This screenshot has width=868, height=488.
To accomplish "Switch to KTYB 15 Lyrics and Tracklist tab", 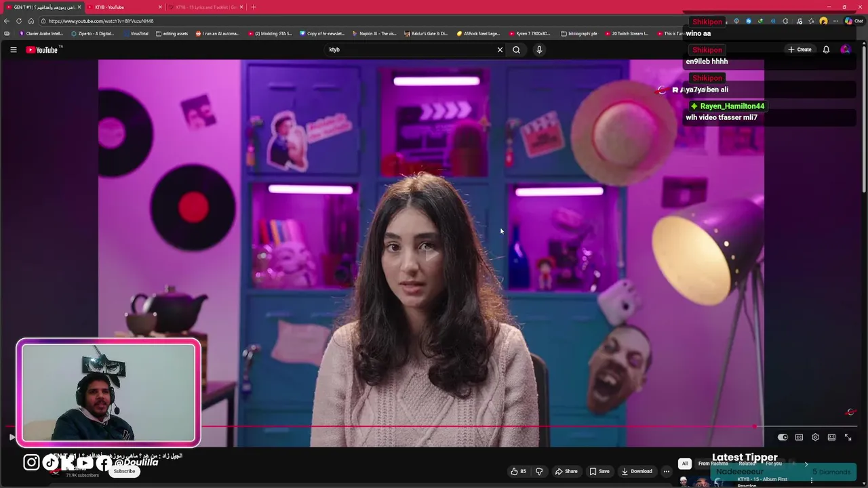I will click(205, 7).
